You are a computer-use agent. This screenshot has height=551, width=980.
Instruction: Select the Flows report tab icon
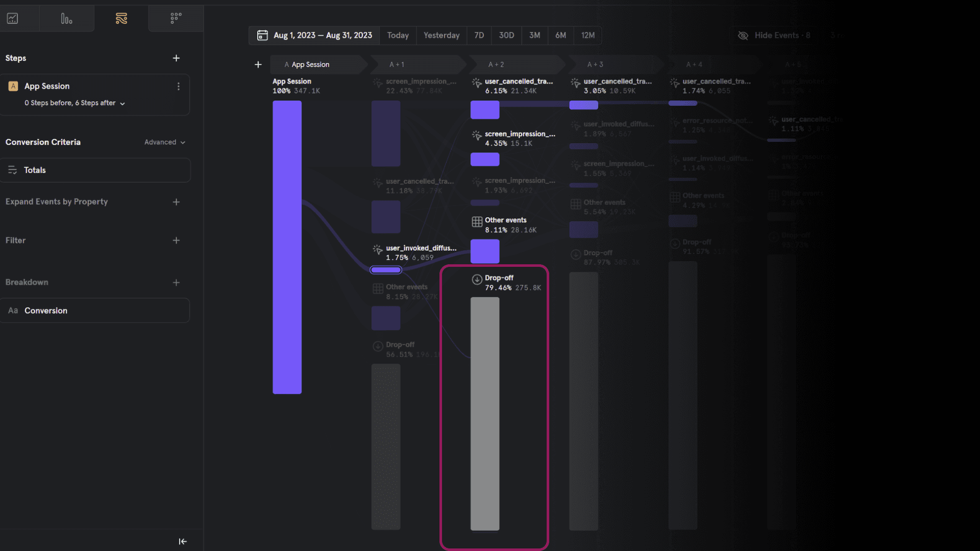[x=121, y=19]
